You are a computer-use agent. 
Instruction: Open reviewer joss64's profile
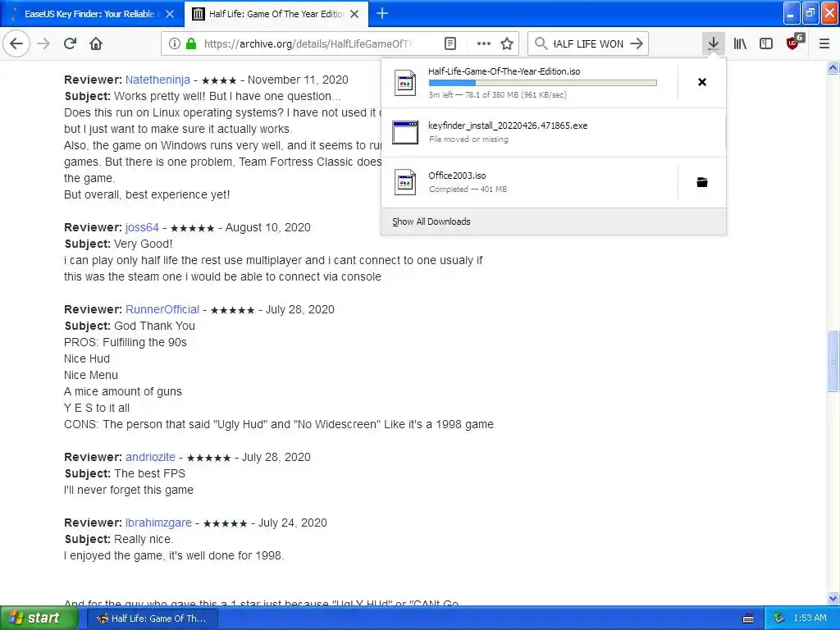[142, 227]
